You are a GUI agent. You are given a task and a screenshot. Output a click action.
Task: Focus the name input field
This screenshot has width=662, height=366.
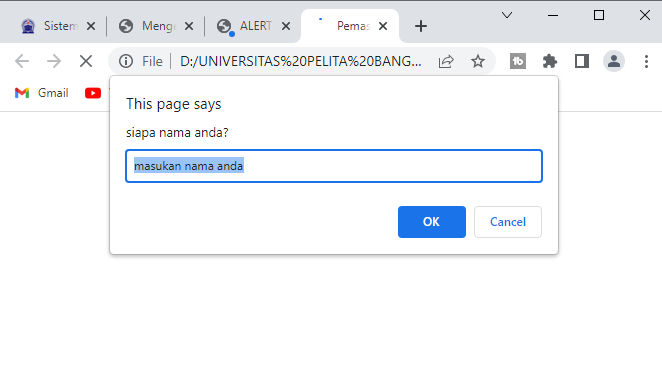pos(334,166)
